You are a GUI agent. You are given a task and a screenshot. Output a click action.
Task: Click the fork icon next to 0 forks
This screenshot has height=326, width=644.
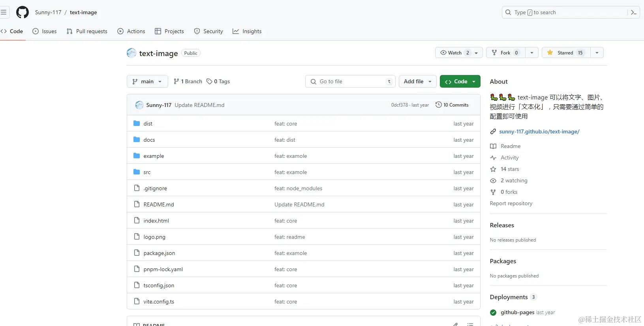point(493,192)
